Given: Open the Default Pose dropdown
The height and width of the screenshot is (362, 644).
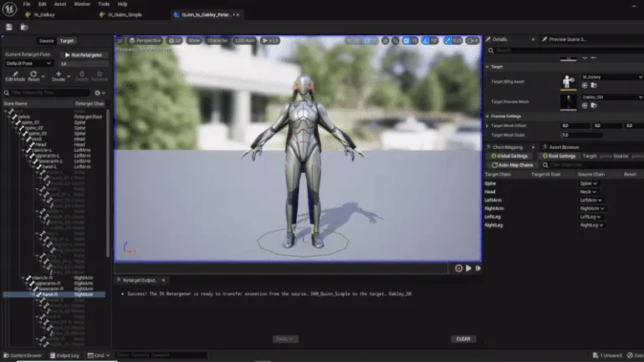Looking at the screenshot, I should pos(29,63).
